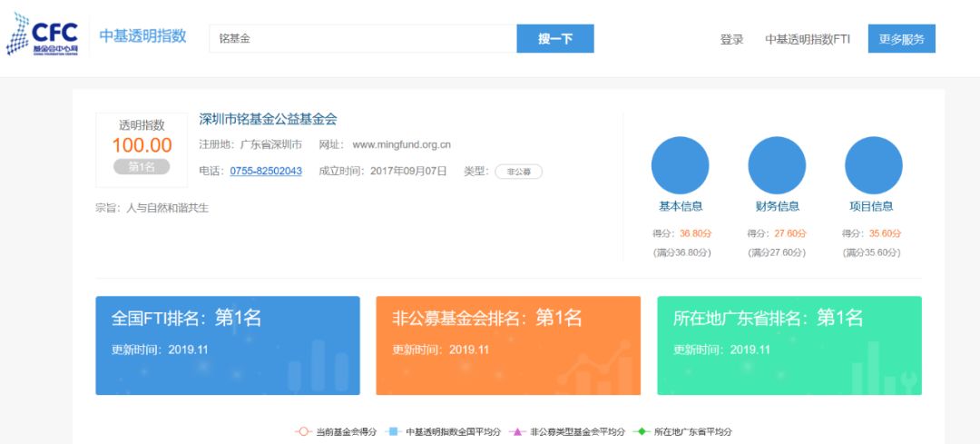Click 成立时间 2017年09月07日 text
This screenshot has height=444, width=980.
coord(383,171)
